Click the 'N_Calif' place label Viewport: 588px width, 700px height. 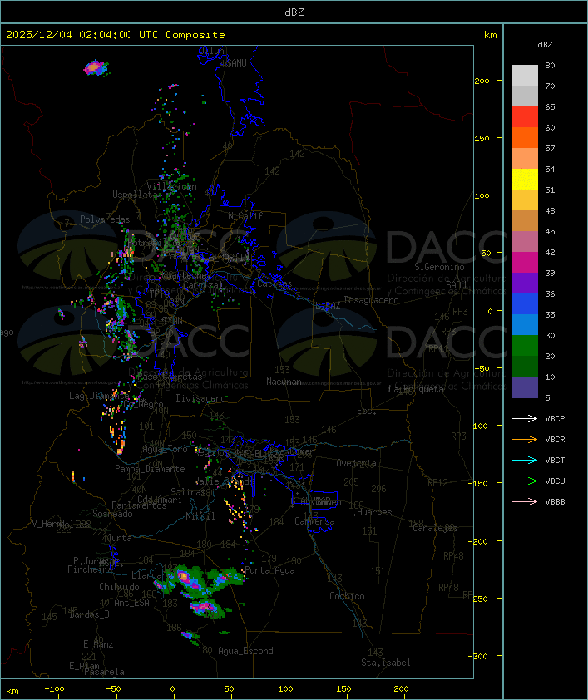245,216
